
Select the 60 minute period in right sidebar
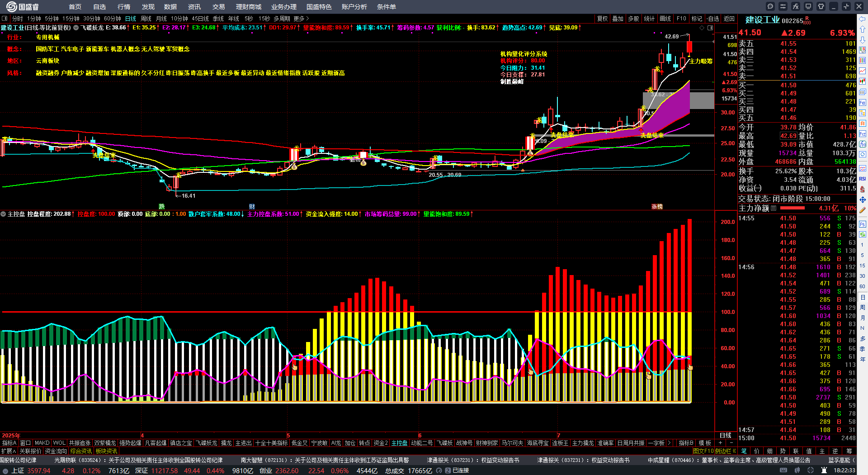863,286
